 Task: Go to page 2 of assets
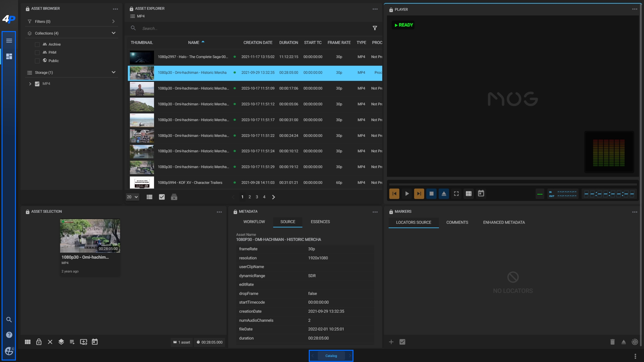tap(250, 197)
